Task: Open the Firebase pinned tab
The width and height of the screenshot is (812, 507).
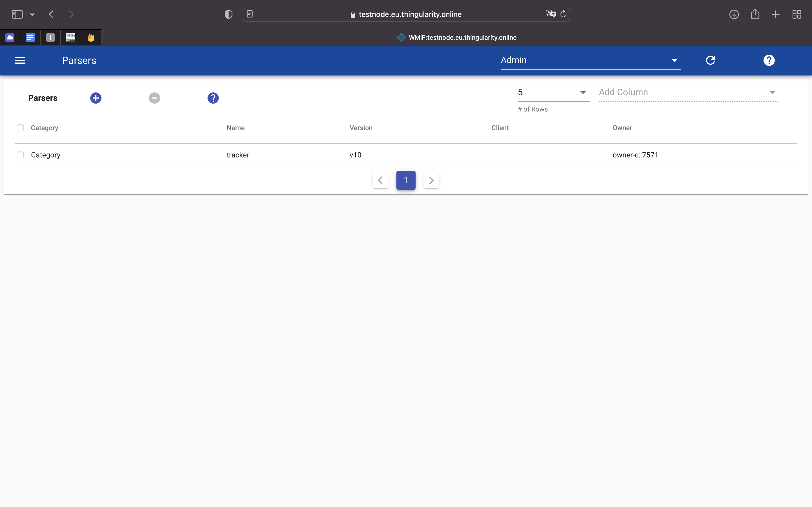Action: (91, 37)
